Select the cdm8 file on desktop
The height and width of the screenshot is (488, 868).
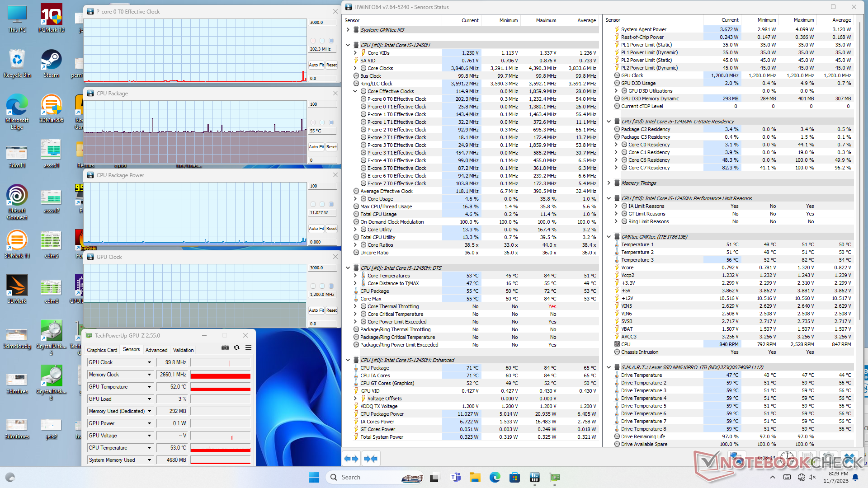click(51, 290)
